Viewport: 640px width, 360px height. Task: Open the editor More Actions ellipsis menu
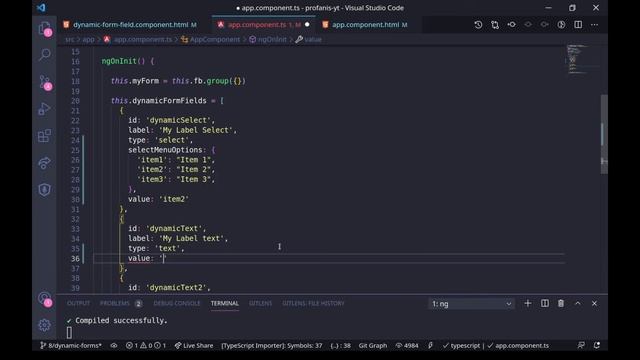(594, 25)
